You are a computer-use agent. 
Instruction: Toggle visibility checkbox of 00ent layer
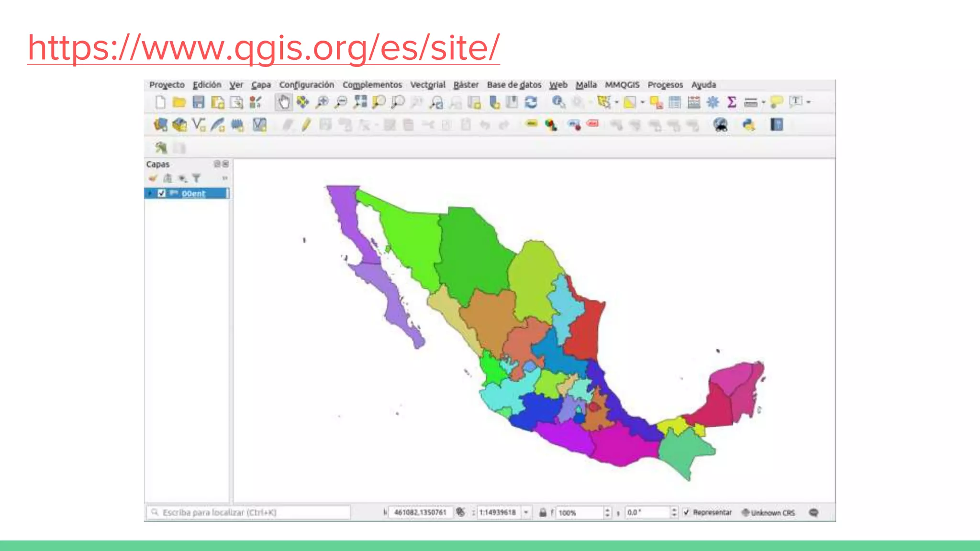pyautogui.click(x=162, y=193)
